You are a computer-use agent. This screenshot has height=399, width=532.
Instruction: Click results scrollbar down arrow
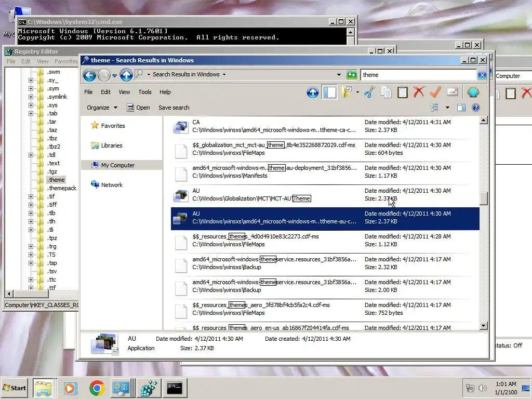484,326
